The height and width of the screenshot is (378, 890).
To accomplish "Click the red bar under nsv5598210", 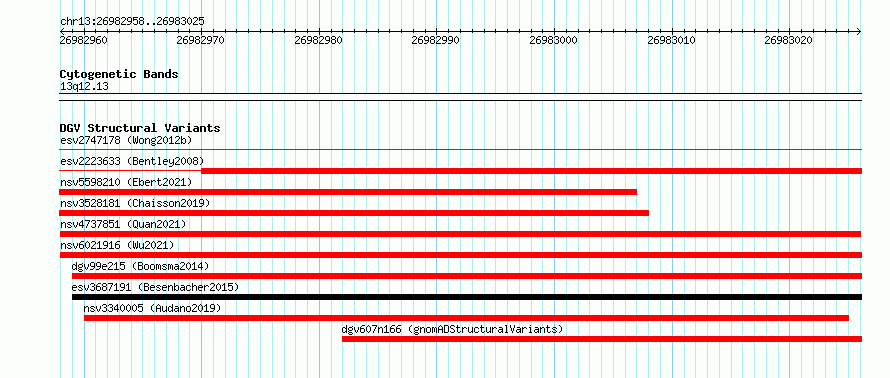I will 348,192.
